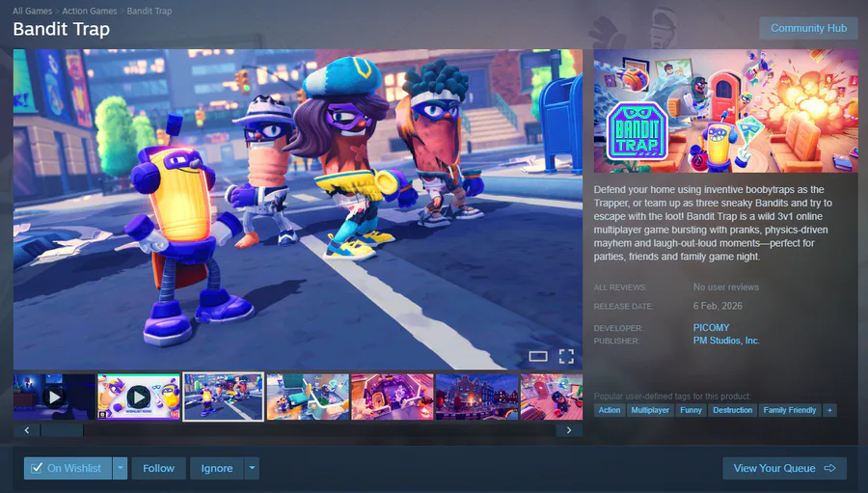
Task: Click the thumbnail strip scrollbar handle
Action: pyautogui.click(x=62, y=430)
